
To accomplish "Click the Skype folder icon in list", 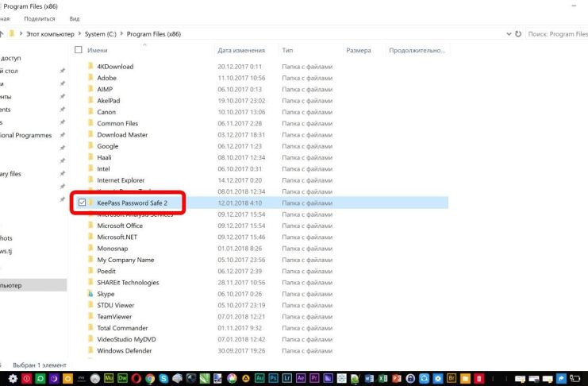I will [90, 294].
